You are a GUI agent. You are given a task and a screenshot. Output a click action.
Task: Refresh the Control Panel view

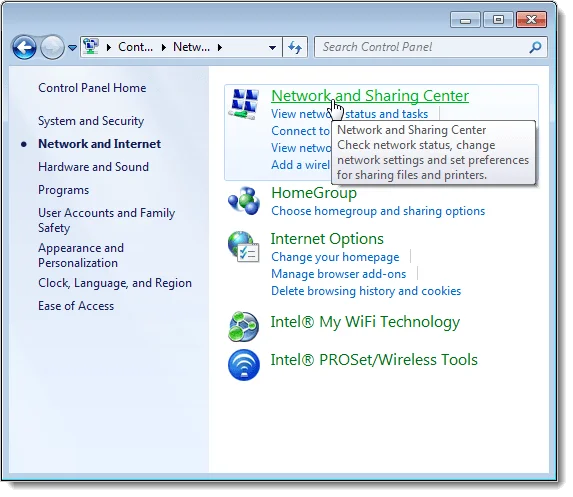point(295,47)
